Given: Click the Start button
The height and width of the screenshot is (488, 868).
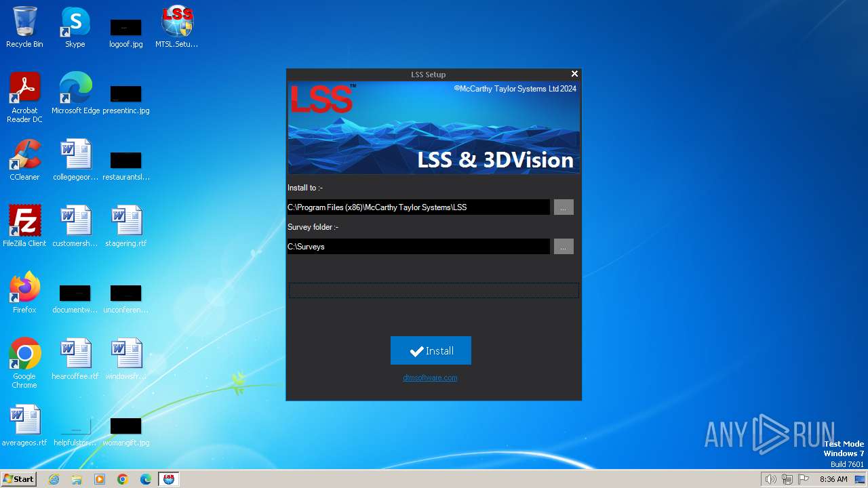Looking at the screenshot, I should 19,479.
